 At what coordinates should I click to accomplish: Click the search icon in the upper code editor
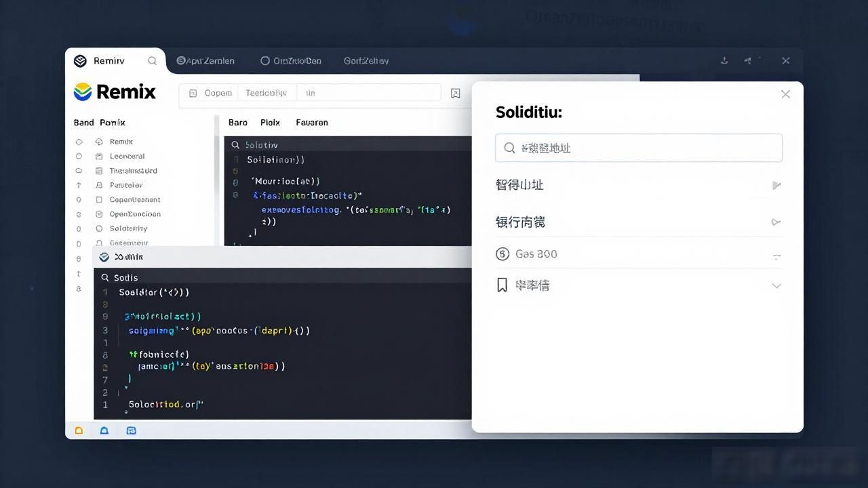coord(235,145)
